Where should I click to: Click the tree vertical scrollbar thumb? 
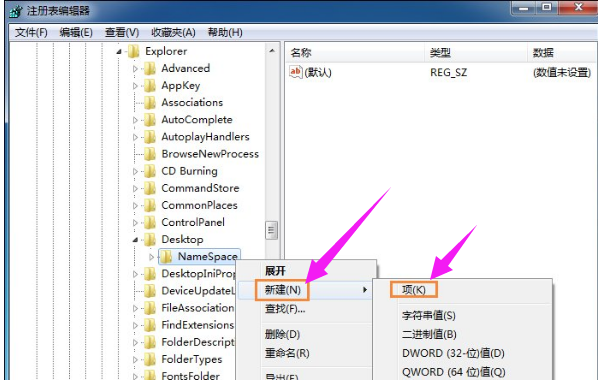(272, 230)
